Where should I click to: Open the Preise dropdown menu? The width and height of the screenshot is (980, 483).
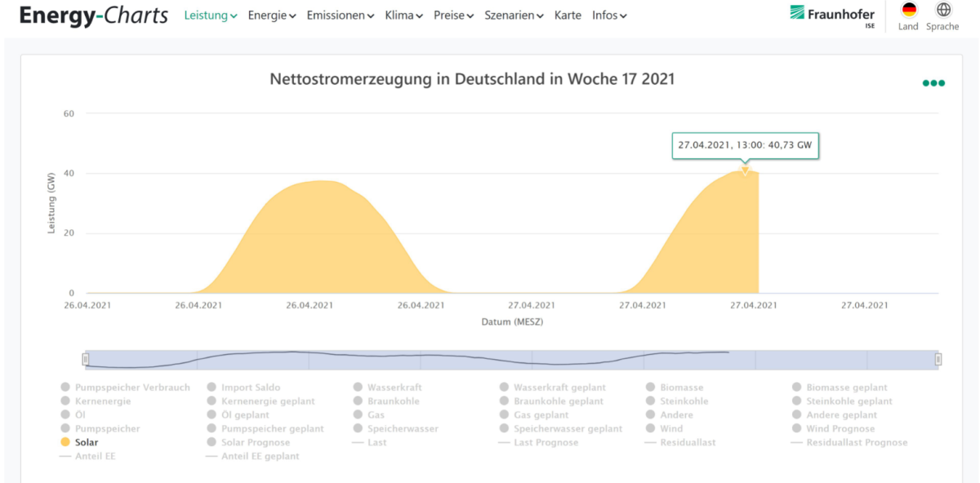click(453, 16)
